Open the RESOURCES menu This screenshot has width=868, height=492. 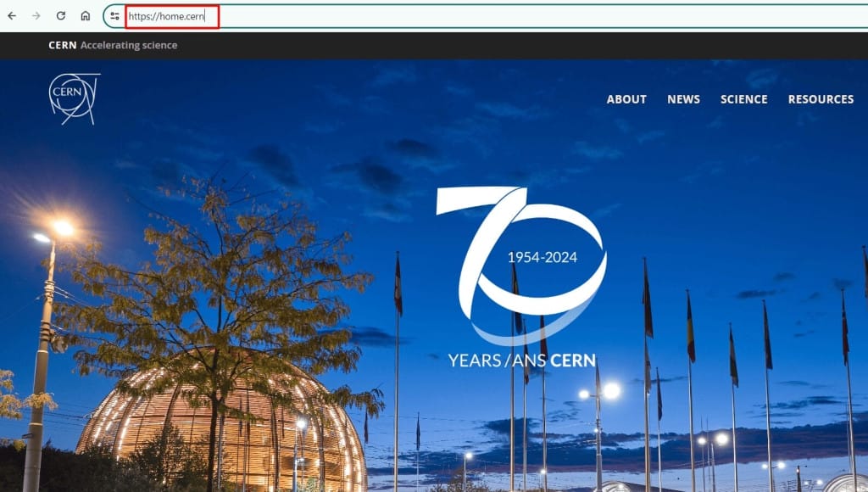[x=821, y=99]
